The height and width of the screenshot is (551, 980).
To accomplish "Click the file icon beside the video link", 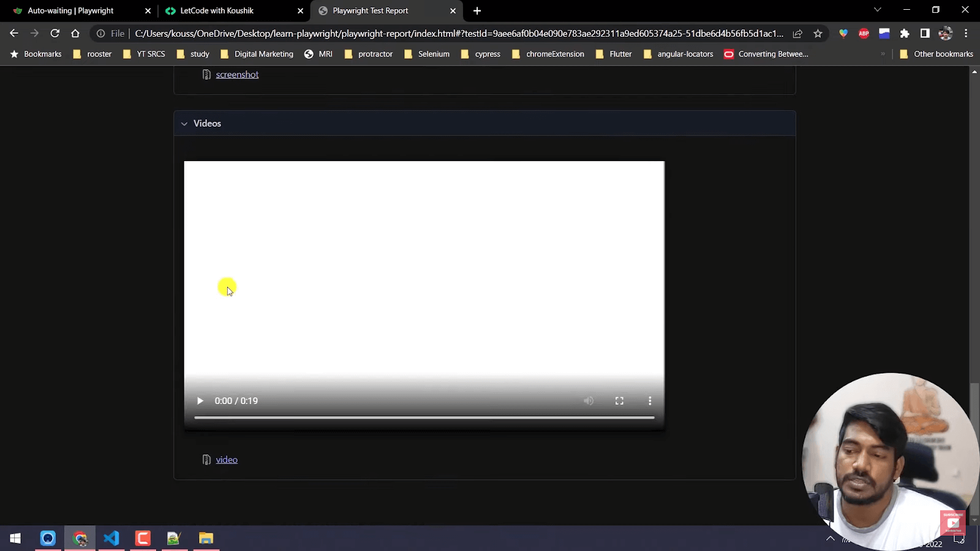I will pos(206,460).
